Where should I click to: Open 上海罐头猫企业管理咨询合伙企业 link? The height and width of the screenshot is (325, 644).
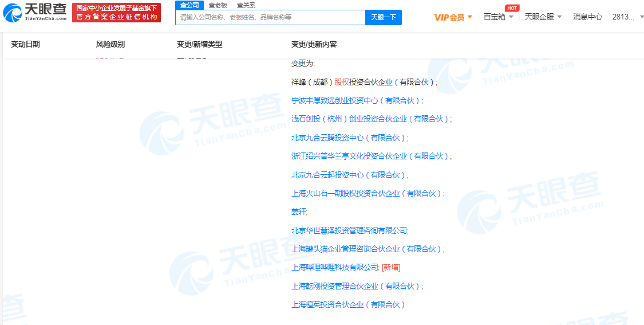point(367,249)
